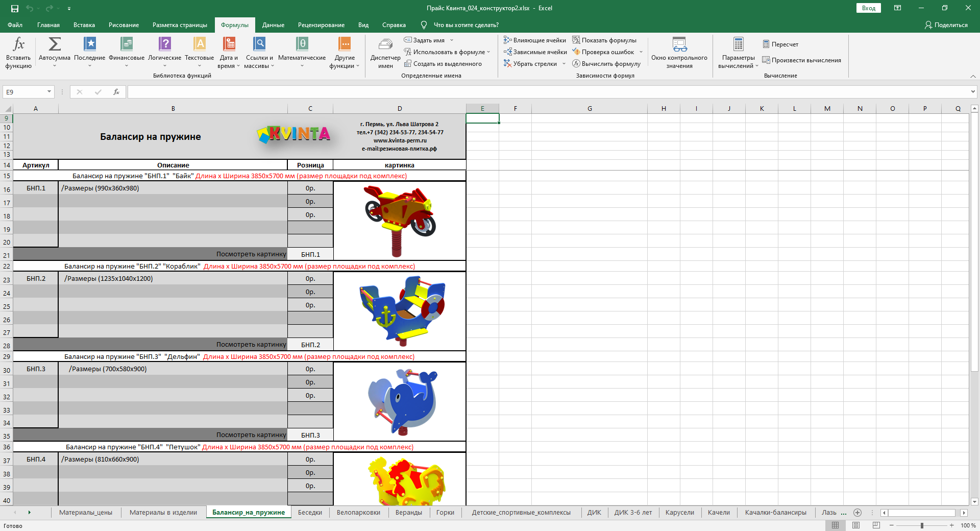The image size is (980, 531).
Task: Expand Remove Arrows dropdown arrow
Action: click(564, 64)
